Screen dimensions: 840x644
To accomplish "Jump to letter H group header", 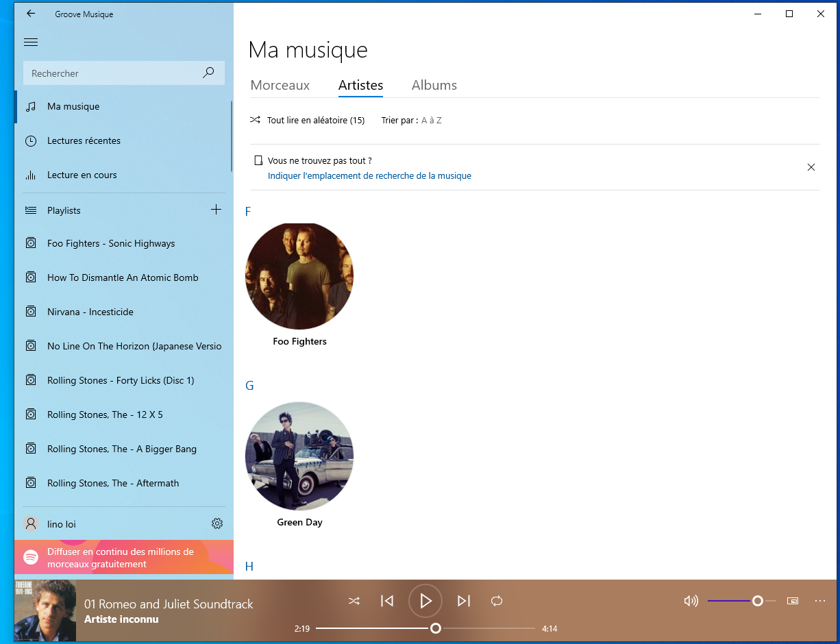I will point(249,566).
